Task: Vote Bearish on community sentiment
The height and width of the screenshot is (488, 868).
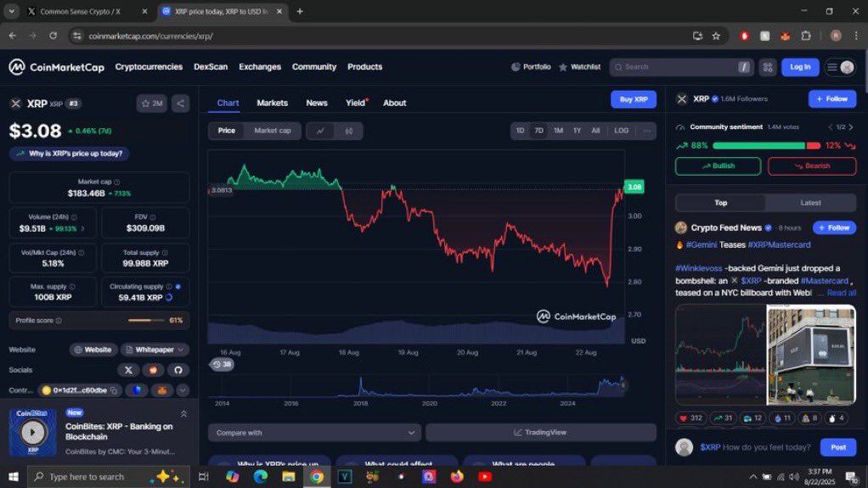Action: pyautogui.click(x=812, y=166)
